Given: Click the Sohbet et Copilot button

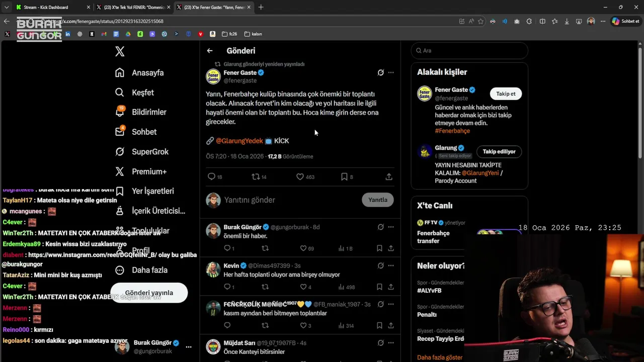Looking at the screenshot, I should 625,21.
